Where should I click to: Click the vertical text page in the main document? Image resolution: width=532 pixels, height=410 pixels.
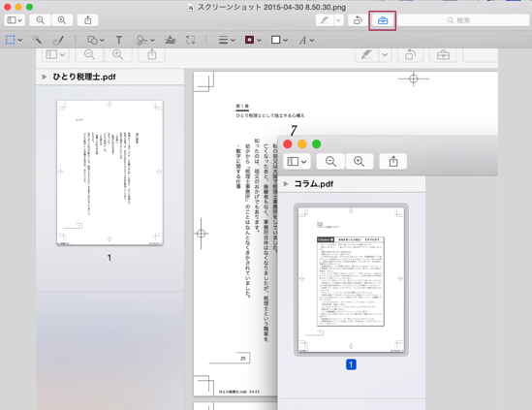point(235,234)
